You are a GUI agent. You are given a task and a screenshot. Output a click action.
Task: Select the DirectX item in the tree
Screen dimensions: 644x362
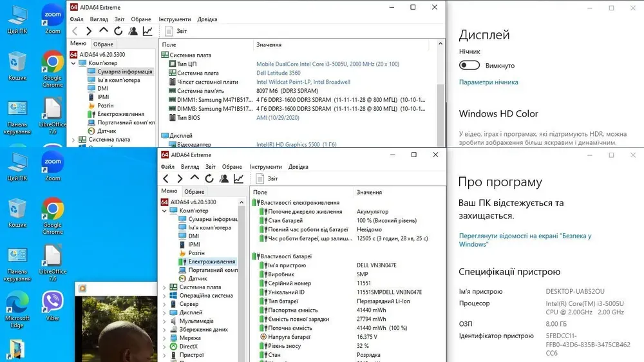tap(188, 346)
